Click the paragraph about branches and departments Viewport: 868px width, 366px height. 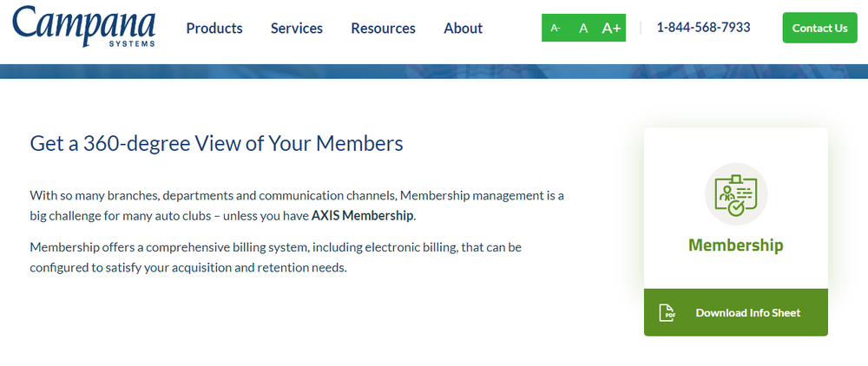[297, 206]
